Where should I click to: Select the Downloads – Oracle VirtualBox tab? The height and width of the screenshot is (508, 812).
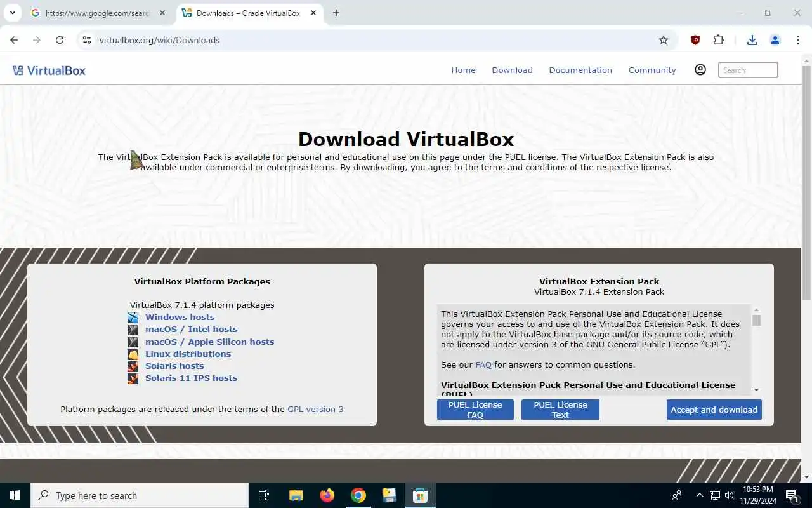tap(249, 13)
